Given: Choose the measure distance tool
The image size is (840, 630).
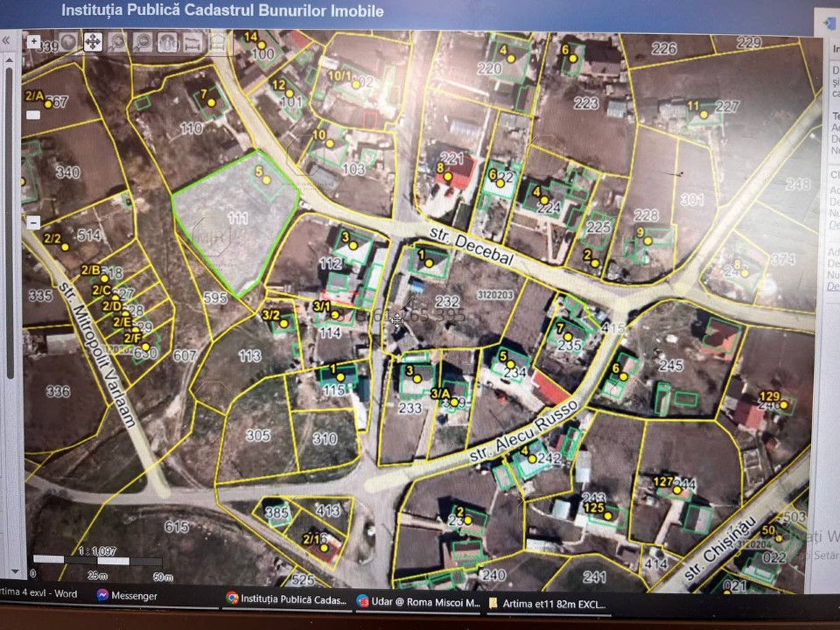Looking at the screenshot, I should (192, 42).
